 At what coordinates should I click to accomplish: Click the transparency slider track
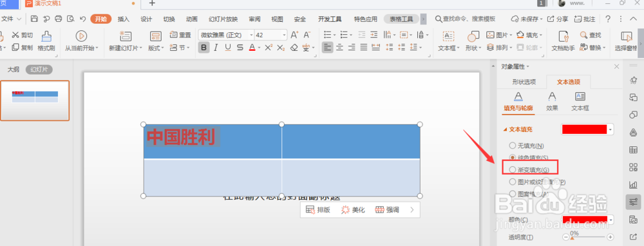pos(588,237)
